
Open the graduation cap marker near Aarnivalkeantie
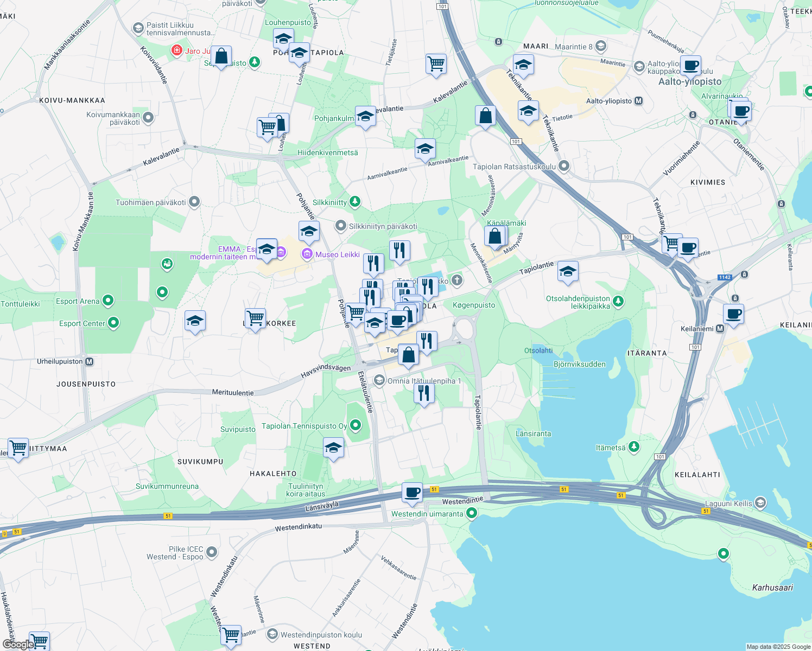[425, 149]
